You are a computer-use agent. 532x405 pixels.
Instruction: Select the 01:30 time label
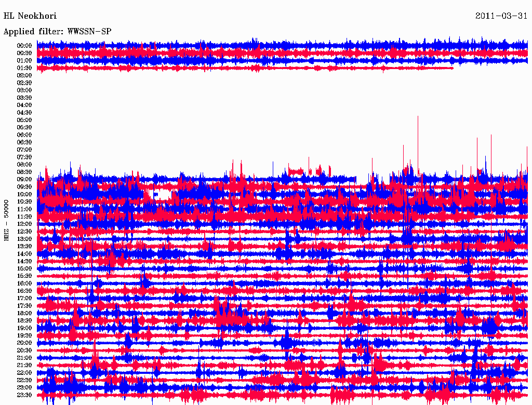(24, 68)
